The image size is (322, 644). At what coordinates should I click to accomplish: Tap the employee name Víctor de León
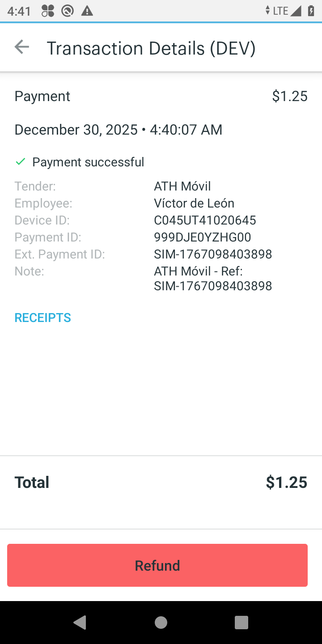click(x=194, y=203)
